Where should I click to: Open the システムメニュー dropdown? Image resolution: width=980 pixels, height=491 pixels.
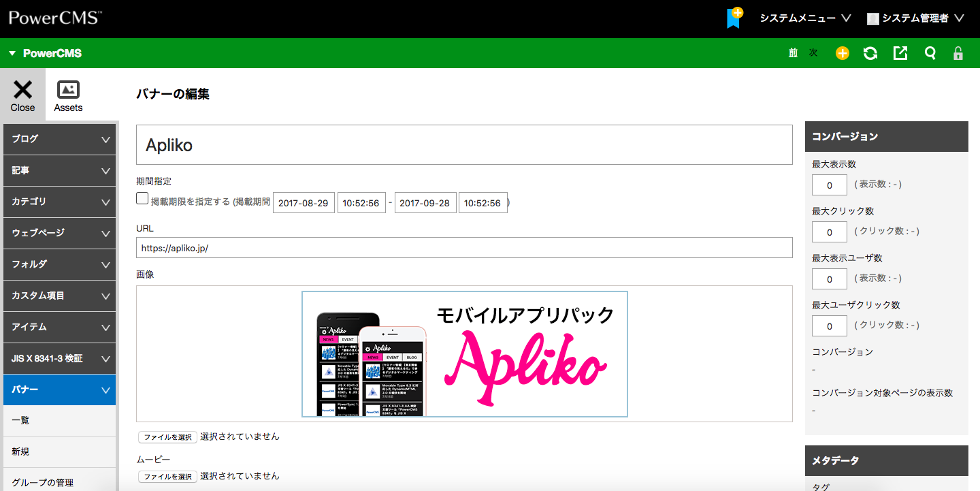click(805, 18)
